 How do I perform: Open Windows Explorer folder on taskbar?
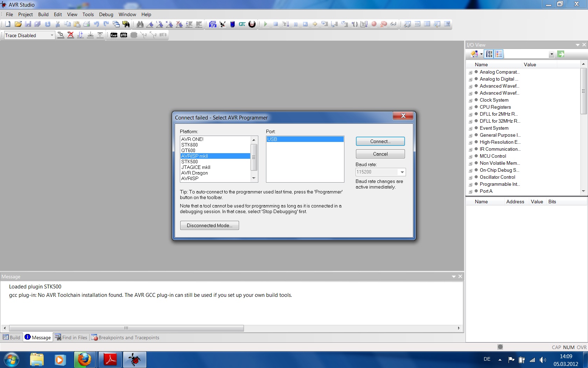point(37,360)
